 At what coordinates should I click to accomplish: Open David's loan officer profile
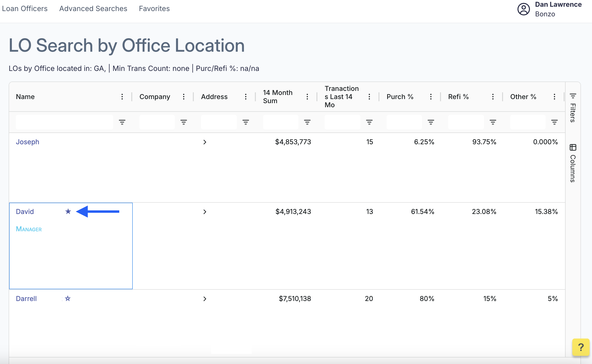(25, 212)
